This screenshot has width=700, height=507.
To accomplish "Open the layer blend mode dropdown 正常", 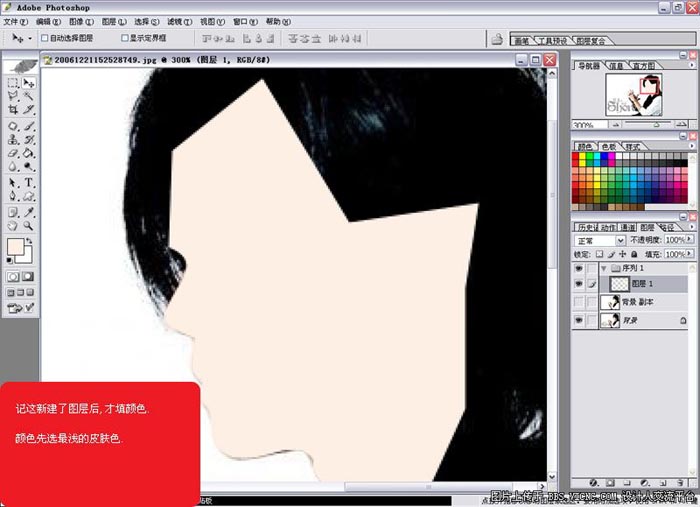I will [x=599, y=241].
